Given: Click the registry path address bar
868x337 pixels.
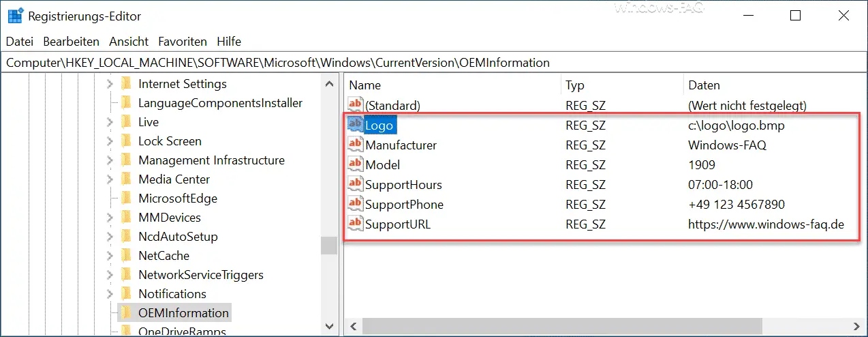Looking at the screenshot, I should pyautogui.click(x=434, y=63).
